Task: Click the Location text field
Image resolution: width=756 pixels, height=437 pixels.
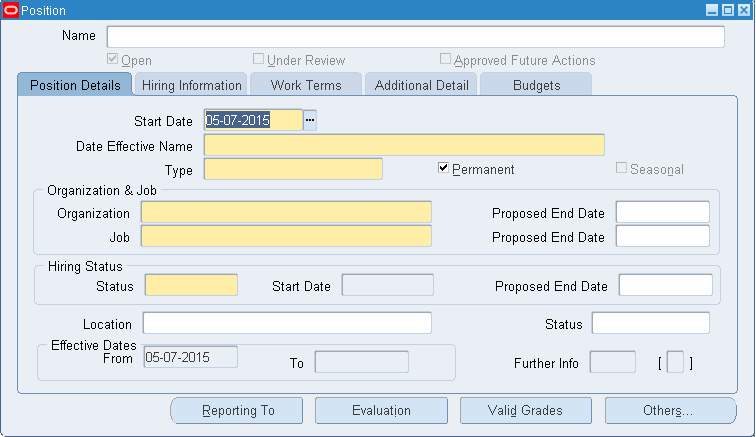Action: (x=287, y=323)
